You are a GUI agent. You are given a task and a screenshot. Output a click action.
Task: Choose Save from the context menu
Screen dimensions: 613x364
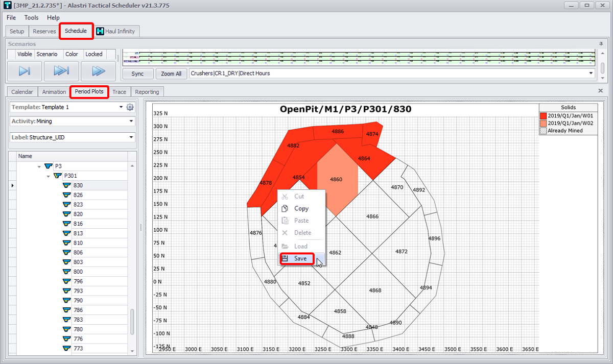[x=300, y=259]
